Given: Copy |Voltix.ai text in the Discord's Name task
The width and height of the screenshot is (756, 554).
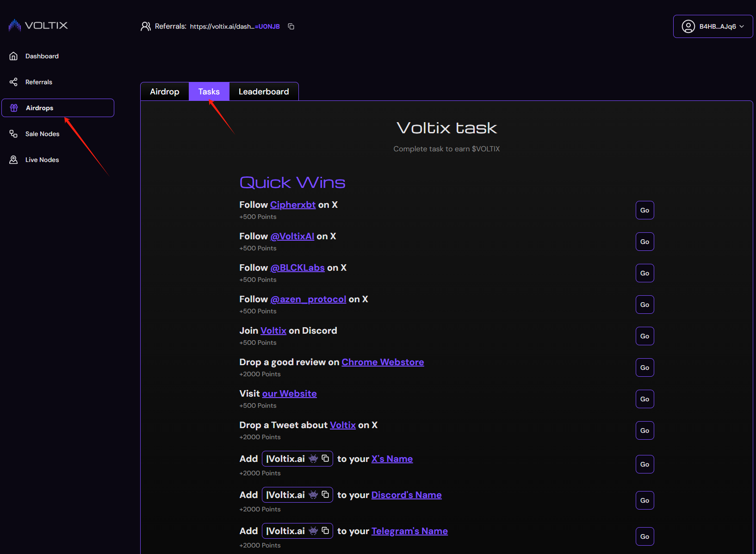Looking at the screenshot, I should (x=325, y=494).
